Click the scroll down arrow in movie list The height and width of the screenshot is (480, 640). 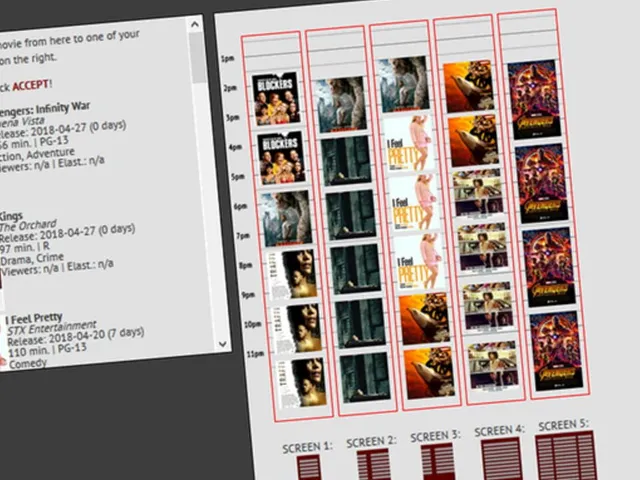pos(222,344)
